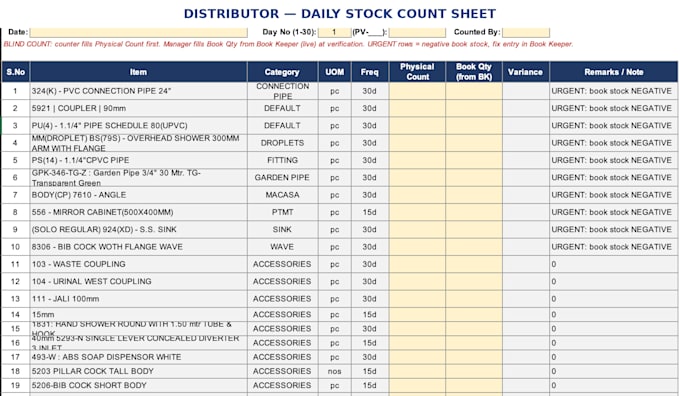Select Physical Count cell for PVC CONNECTION PIPE 24"
The width and height of the screenshot is (680, 396).
pyautogui.click(x=417, y=91)
